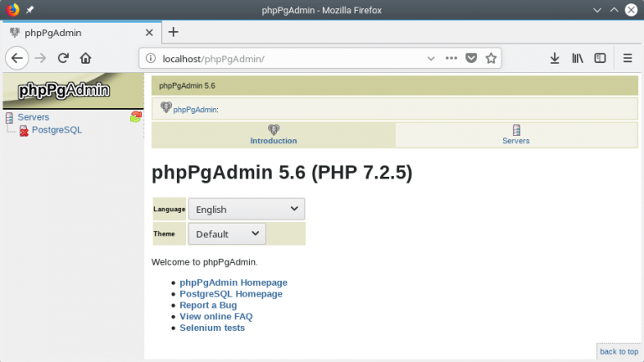The height and width of the screenshot is (362, 644).
Task: Expand the address bar history dropdown arrow
Action: [x=431, y=59]
